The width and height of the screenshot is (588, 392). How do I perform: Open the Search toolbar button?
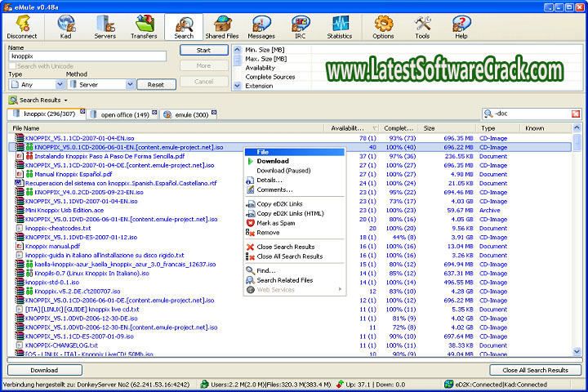pyautogui.click(x=184, y=27)
